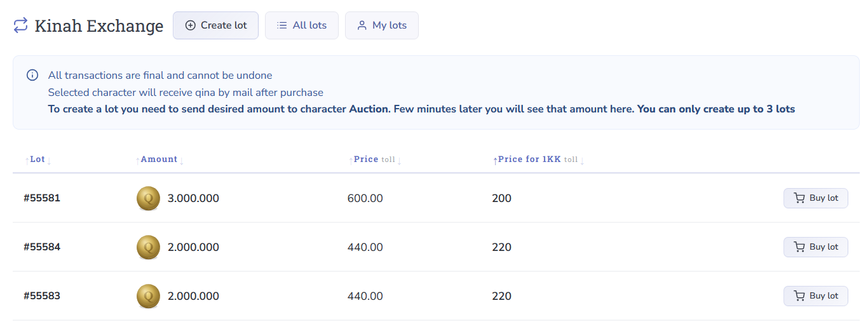
Task: Click the gold coin icon for lot #55581
Action: 148,198
